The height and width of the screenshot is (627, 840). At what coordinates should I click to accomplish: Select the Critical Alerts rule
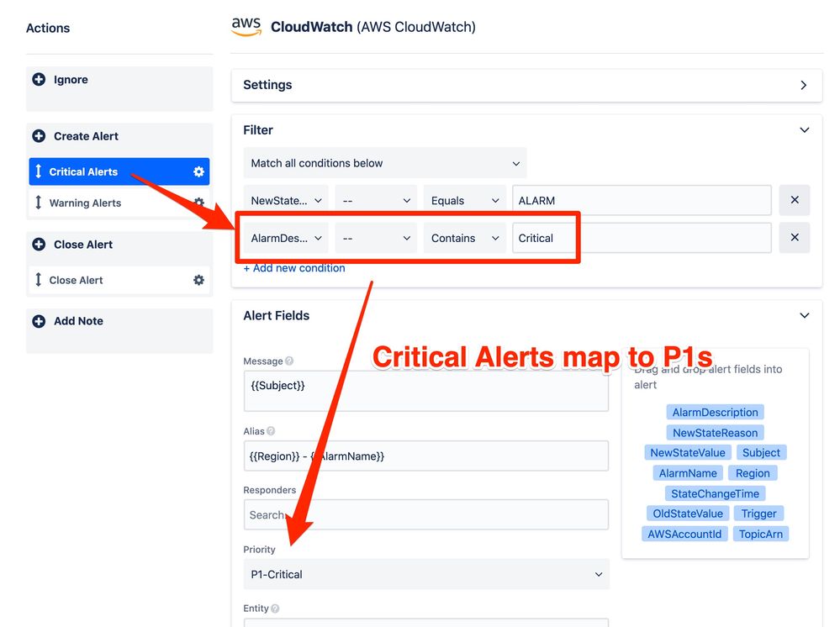119,171
